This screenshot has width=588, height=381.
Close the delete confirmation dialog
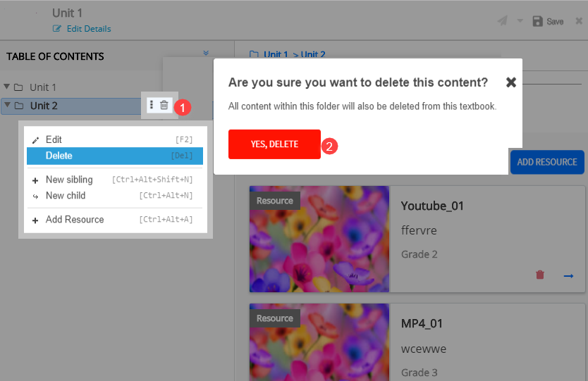511,82
